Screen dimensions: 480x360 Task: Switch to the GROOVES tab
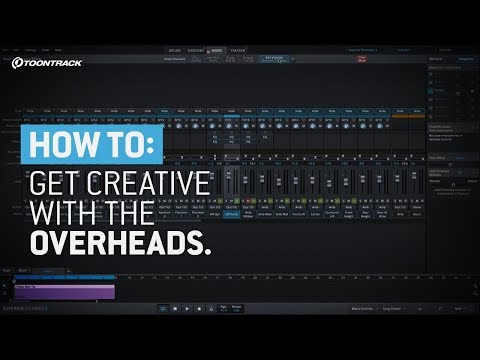pyautogui.click(x=196, y=50)
